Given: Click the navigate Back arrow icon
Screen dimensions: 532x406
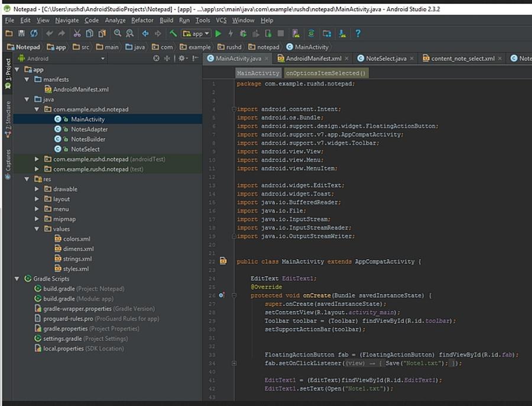Looking at the screenshot, I should coord(145,33).
